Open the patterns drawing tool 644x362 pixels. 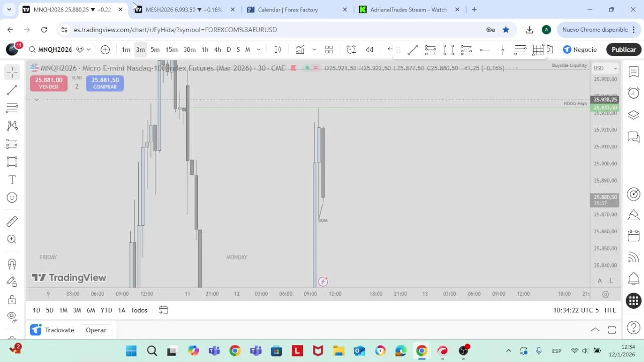click(x=12, y=125)
